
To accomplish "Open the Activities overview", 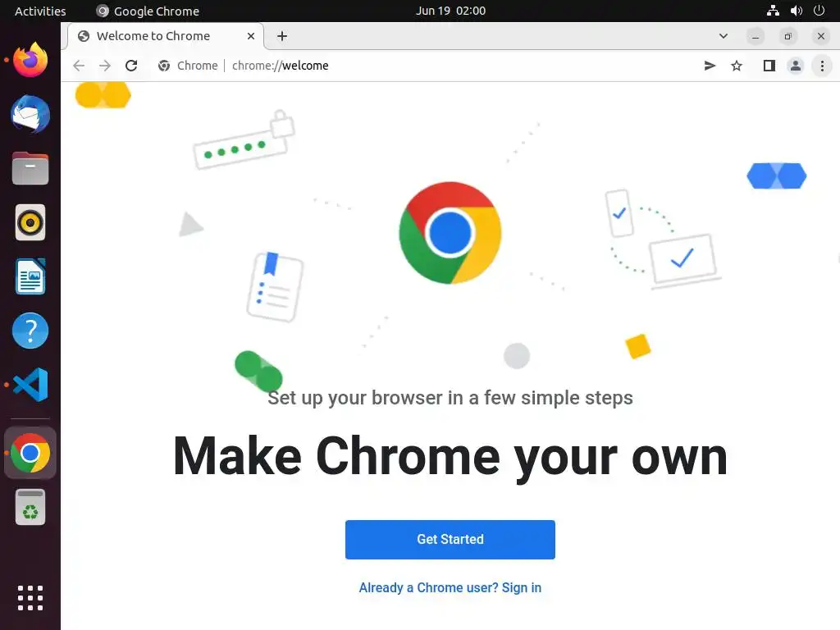I will [x=40, y=11].
